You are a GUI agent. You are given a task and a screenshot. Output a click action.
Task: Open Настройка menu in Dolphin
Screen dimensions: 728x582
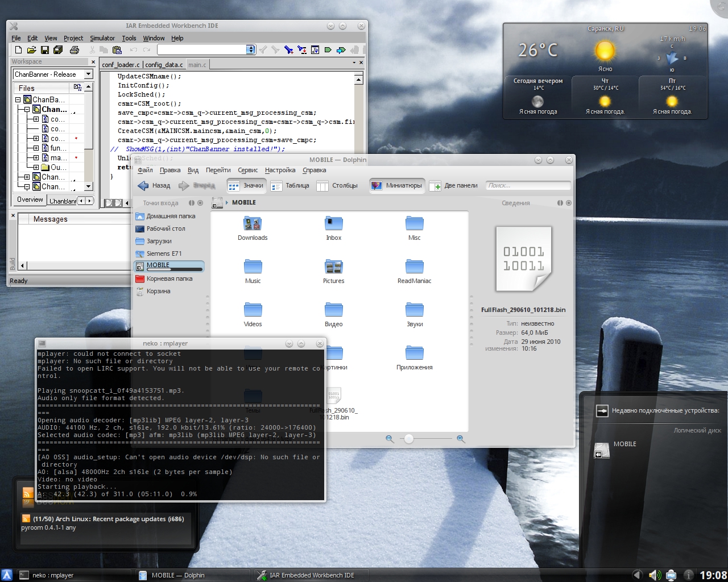[280, 170]
